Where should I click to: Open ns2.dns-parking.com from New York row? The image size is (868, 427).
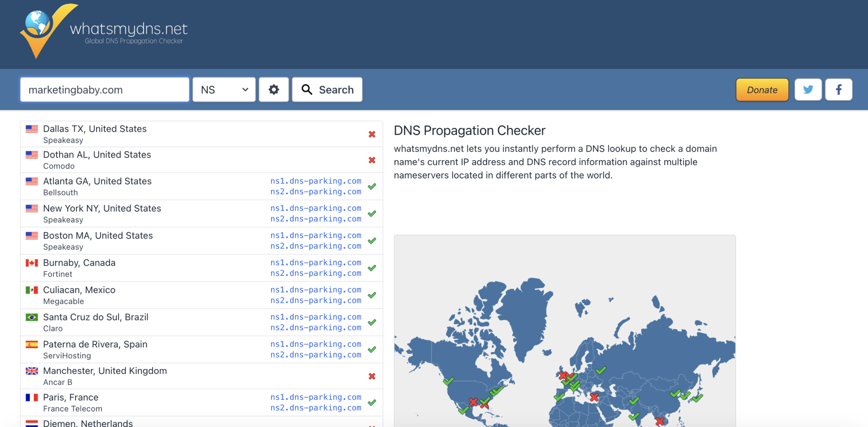point(315,219)
